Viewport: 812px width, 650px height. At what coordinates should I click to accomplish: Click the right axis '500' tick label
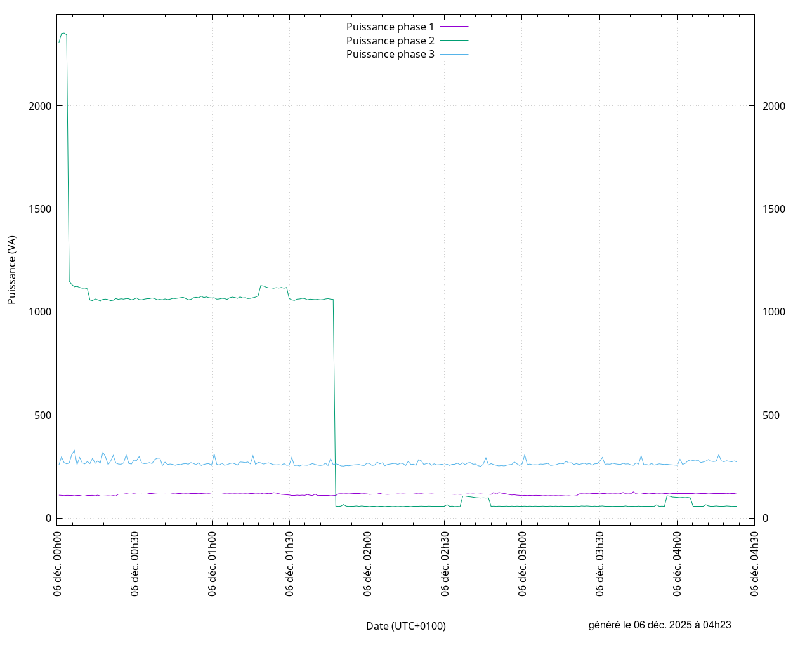771,415
